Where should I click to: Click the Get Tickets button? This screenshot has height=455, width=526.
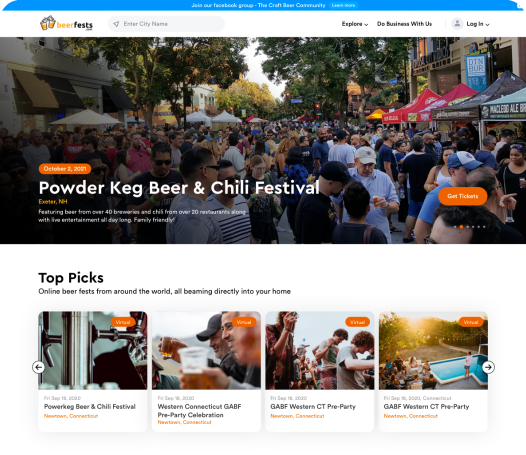(x=463, y=196)
